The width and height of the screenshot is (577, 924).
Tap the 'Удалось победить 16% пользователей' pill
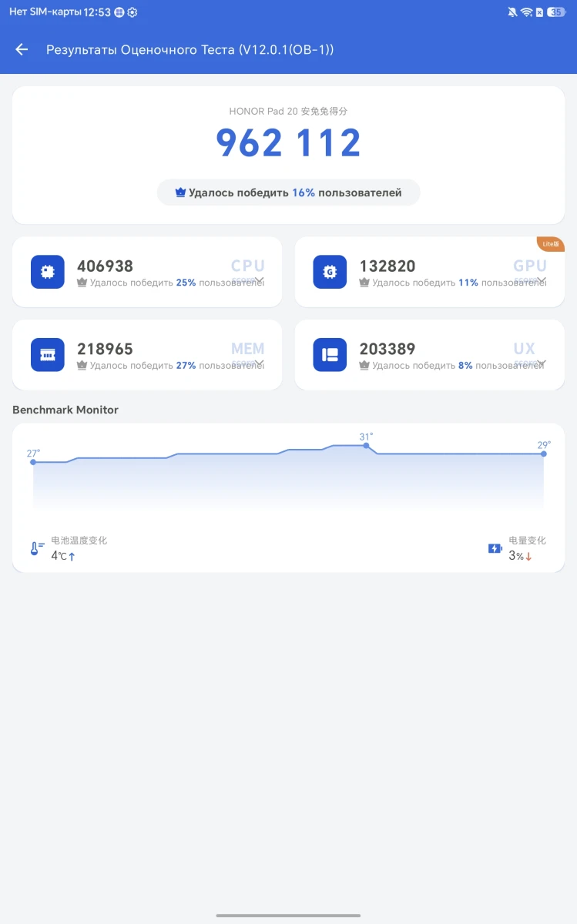[x=289, y=192]
